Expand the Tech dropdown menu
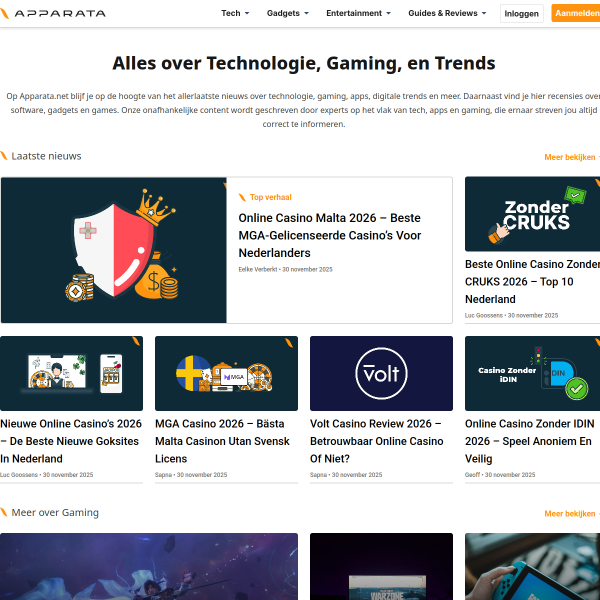The width and height of the screenshot is (600, 600). click(x=235, y=13)
